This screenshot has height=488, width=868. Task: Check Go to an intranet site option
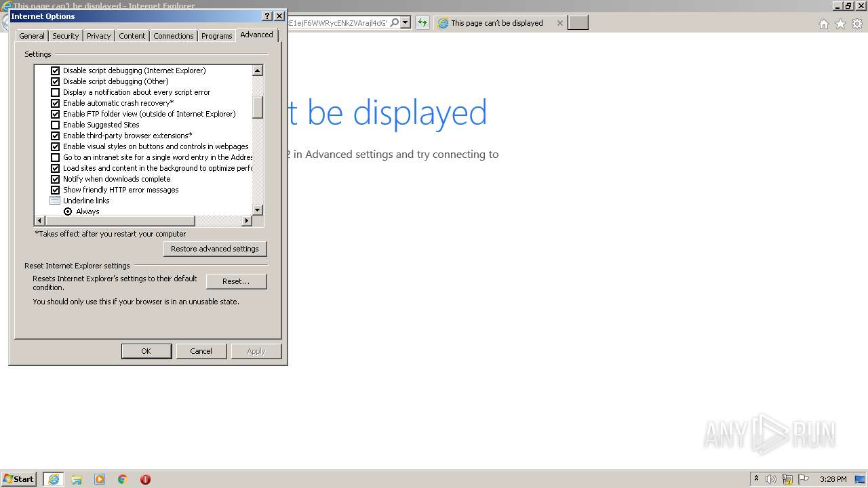(x=56, y=157)
